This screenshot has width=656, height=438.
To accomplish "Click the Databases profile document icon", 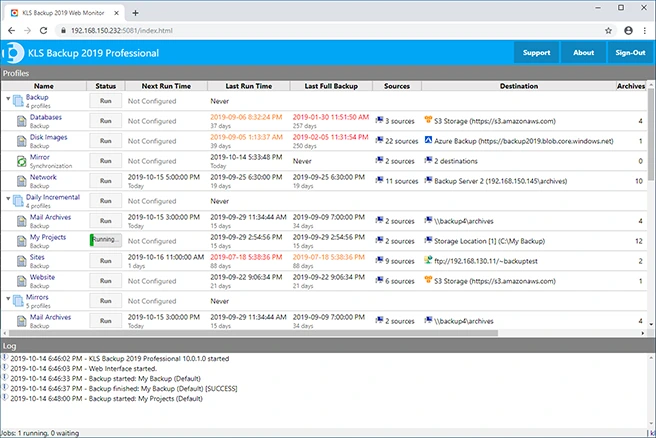I will (22, 121).
